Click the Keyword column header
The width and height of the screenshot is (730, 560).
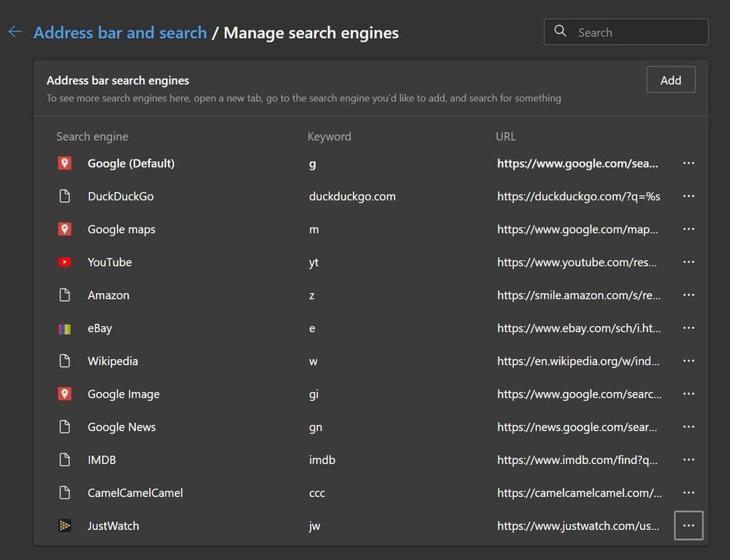[329, 137]
